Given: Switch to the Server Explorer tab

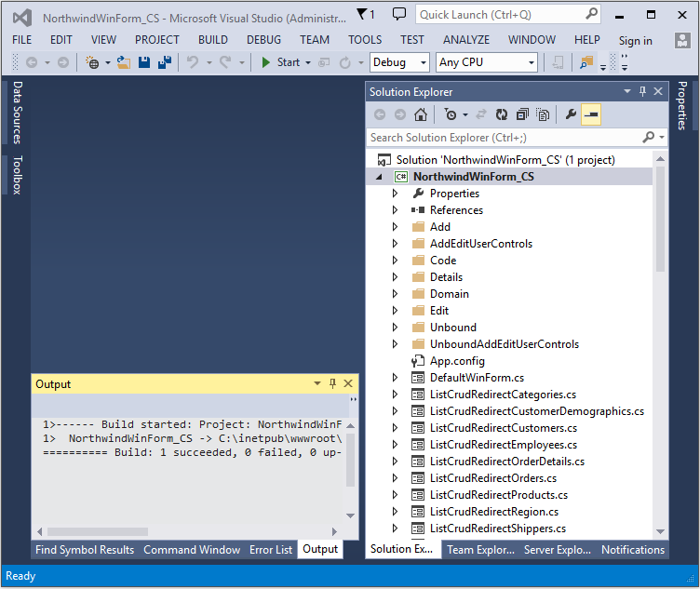Looking at the screenshot, I should tap(558, 550).
